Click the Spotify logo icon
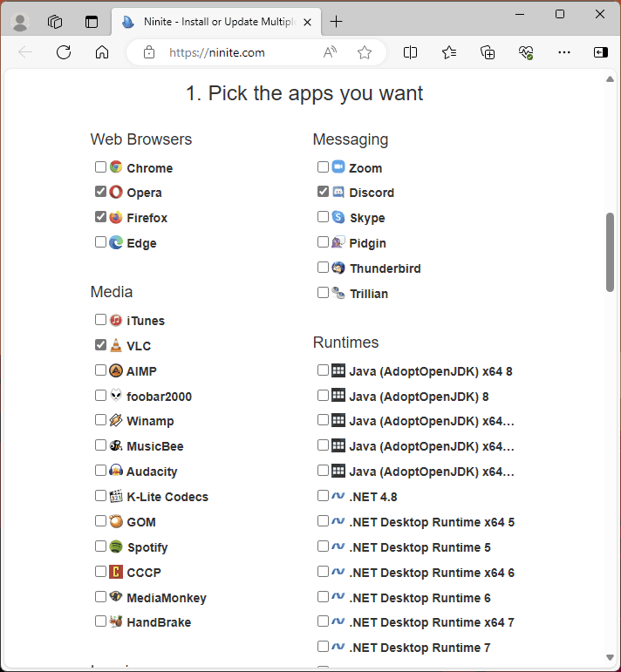Image resolution: width=621 pixels, height=672 pixels. (x=116, y=546)
